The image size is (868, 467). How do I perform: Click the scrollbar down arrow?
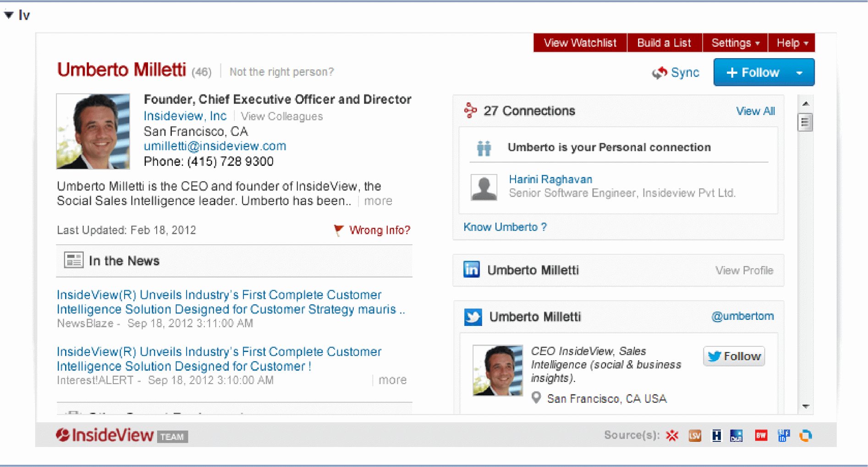pos(806,407)
